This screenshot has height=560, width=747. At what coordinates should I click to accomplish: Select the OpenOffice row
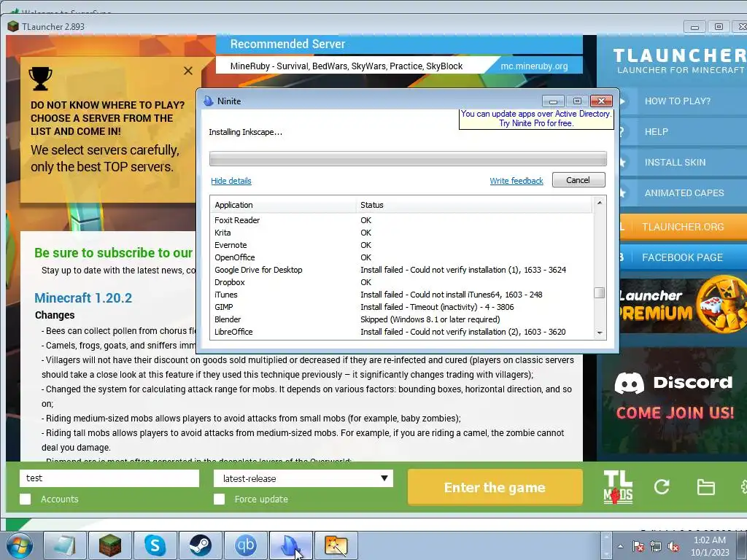coord(402,257)
